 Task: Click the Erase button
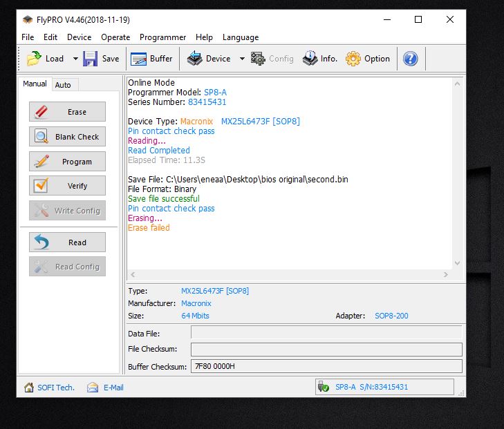67,112
